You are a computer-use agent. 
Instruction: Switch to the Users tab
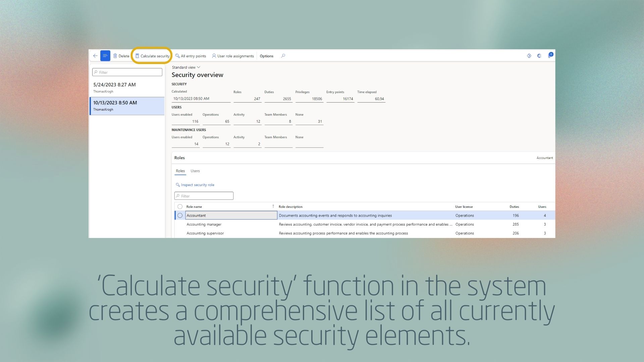(x=195, y=171)
